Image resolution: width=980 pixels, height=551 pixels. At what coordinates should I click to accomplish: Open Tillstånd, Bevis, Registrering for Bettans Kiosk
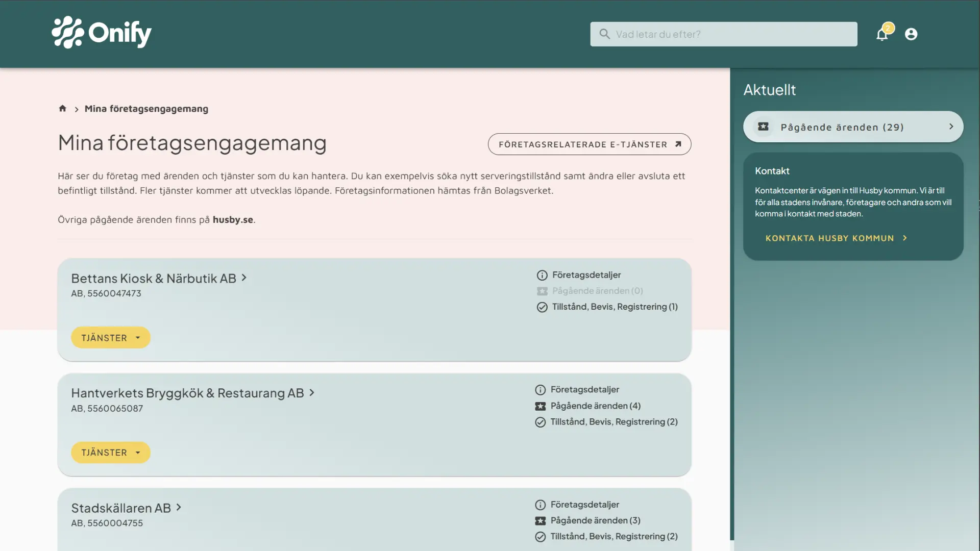614,307
